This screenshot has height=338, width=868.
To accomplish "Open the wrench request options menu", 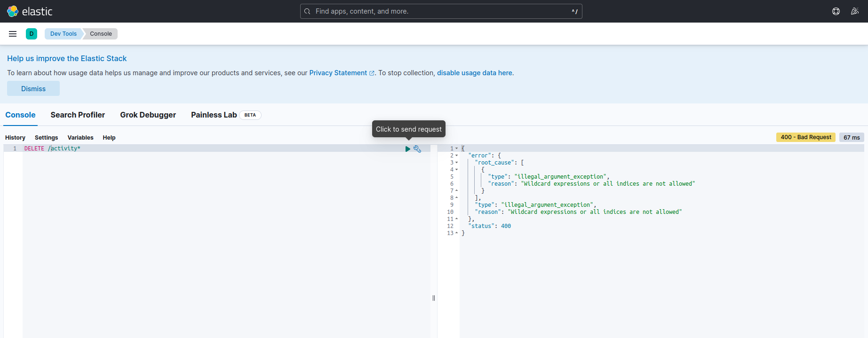I will 417,149.
